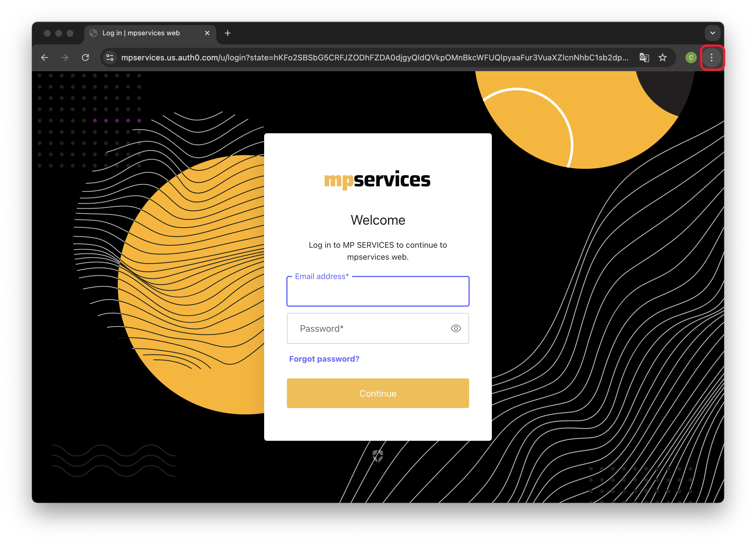
Task: Open the Chrome three-dot menu
Action: tap(711, 58)
